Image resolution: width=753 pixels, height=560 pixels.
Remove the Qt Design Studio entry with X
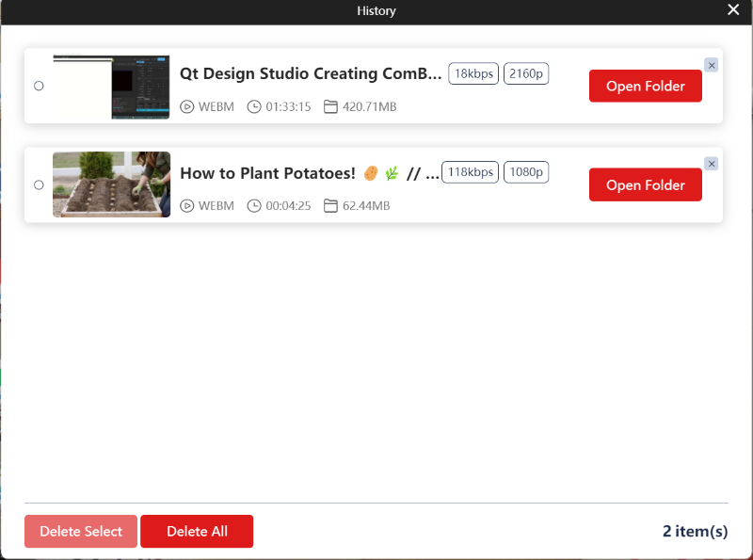pos(712,65)
